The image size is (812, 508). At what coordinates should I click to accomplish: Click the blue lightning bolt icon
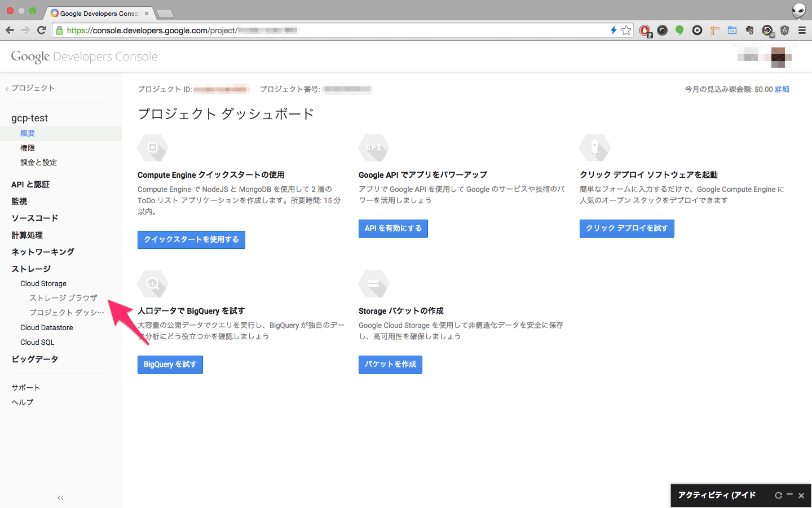point(614,30)
